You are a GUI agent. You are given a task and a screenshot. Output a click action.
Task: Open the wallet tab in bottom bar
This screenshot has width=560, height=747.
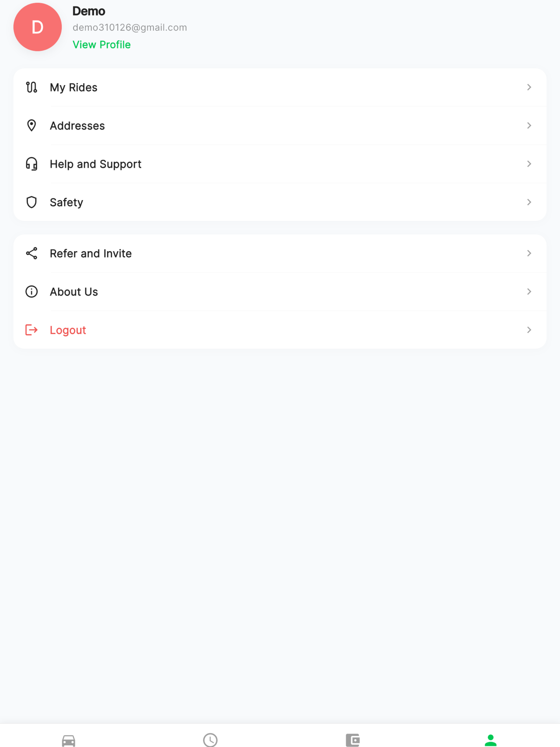pyautogui.click(x=353, y=740)
